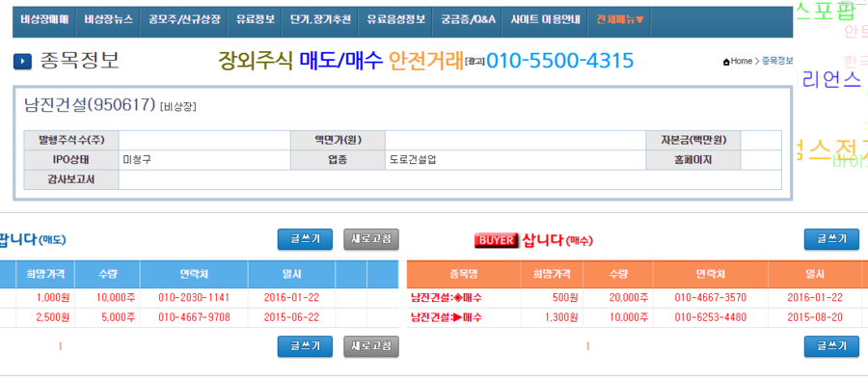This screenshot has height=380, width=868.
Task: Click the lower 글쓰기 button in buy section
Action: point(831,346)
